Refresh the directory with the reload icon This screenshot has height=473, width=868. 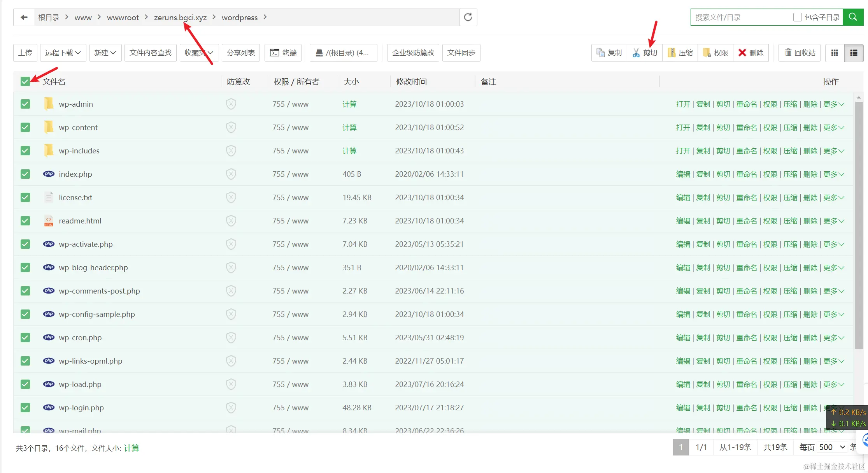tap(468, 17)
